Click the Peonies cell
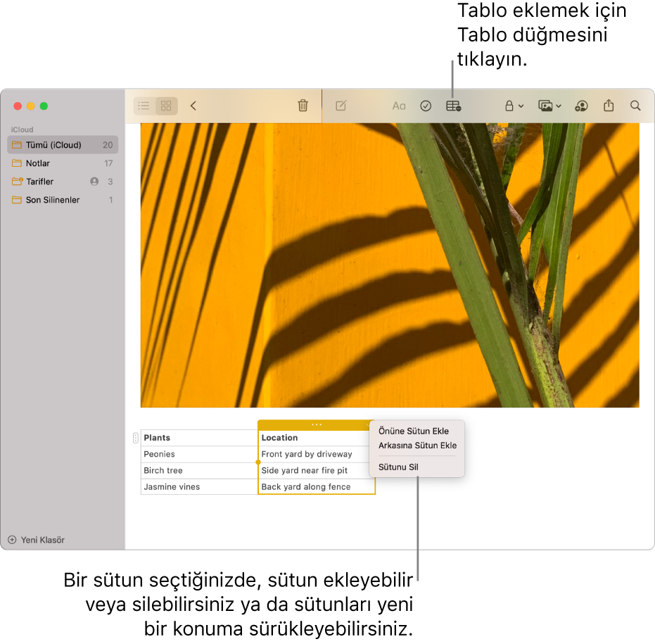The width and height of the screenshot is (655, 644). click(x=199, y=454)
